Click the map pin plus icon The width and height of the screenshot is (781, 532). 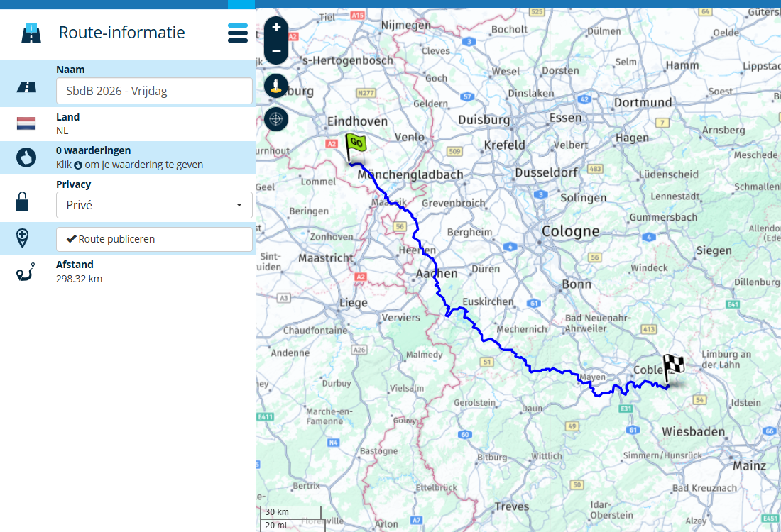[x=23, y=238]
